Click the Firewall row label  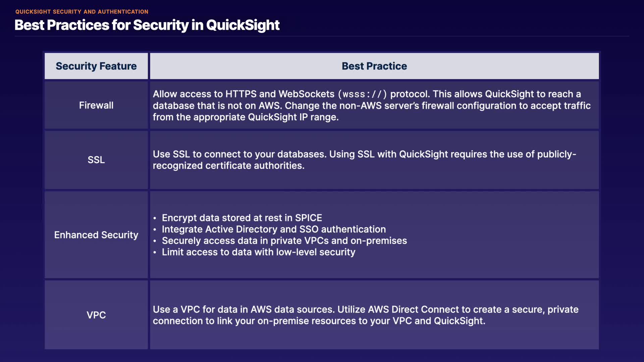pyautogui.click(x=96, y=105)
